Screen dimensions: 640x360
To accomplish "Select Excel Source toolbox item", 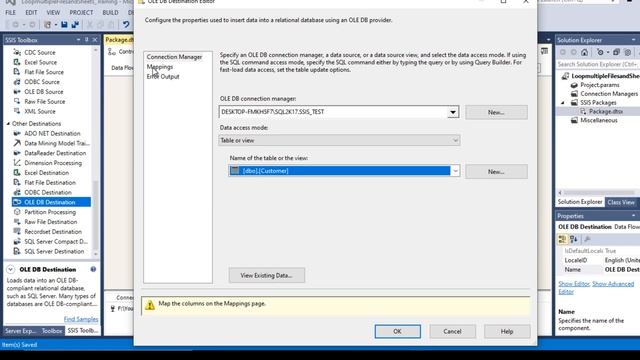I will point(40,62).
